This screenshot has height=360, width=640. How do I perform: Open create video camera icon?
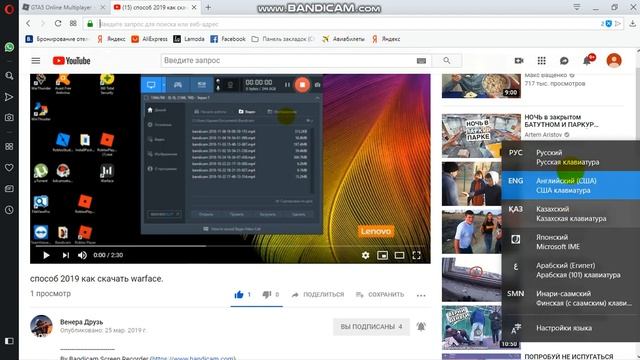coord(519,61)
